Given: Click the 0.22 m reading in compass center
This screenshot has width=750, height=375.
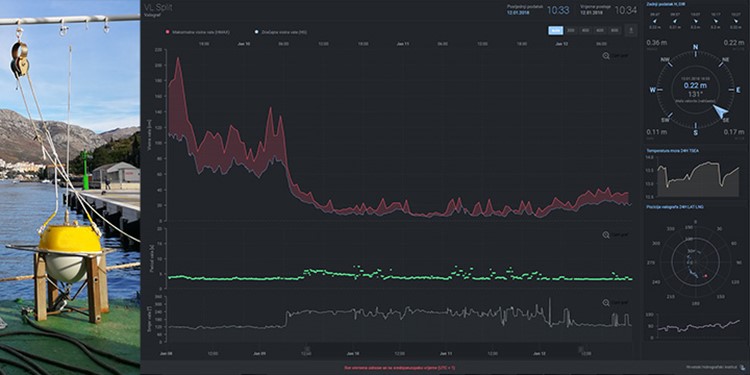Looking at the screenshot, I should [695, 86].
